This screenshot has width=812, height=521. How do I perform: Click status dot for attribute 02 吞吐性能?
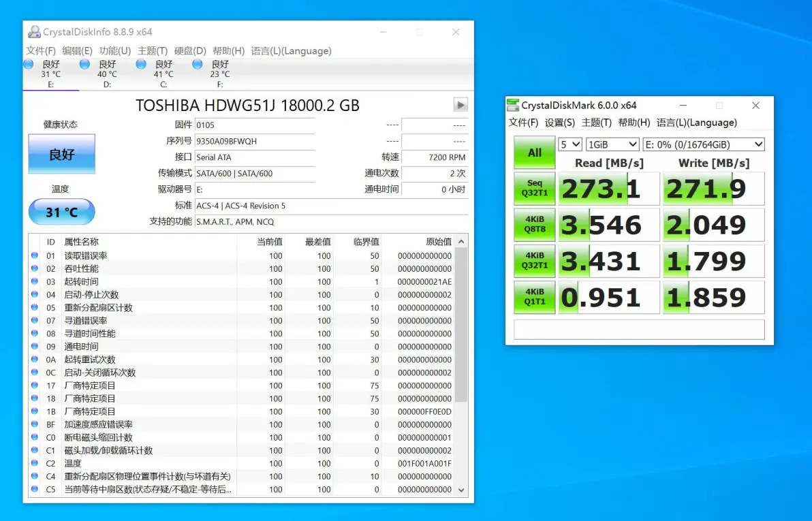[x=35, y=268]
